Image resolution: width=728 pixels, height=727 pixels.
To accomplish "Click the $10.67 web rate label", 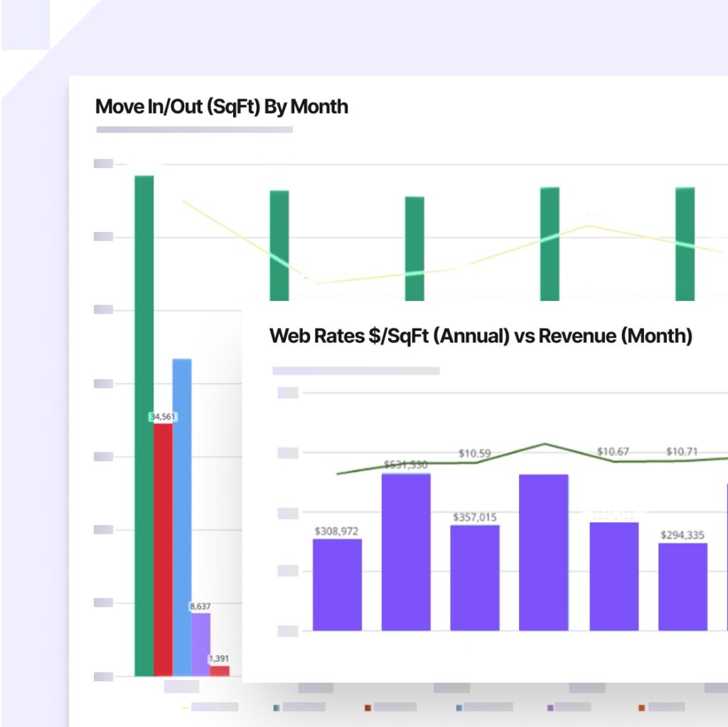I will (x=613, y=452).
